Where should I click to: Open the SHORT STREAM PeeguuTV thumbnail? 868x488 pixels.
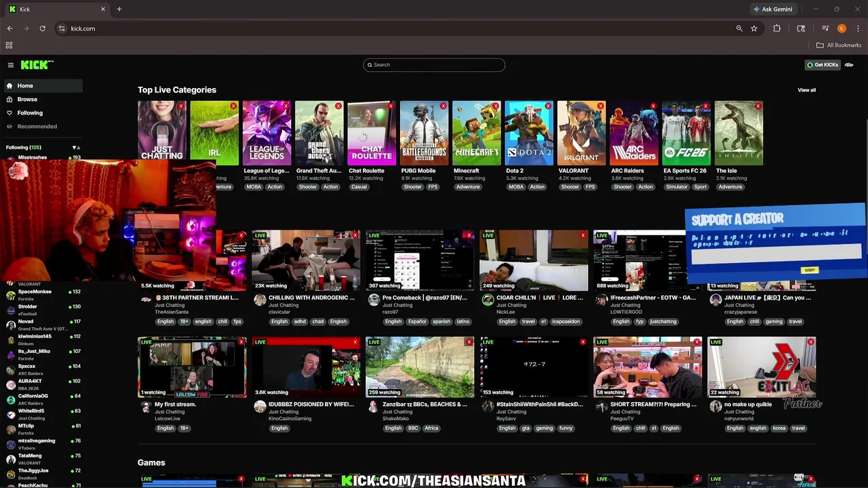(648, 367)
